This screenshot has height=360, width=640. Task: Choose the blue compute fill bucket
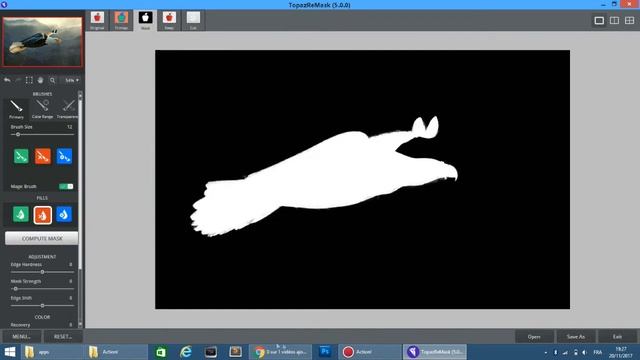[x=64, y=214]
